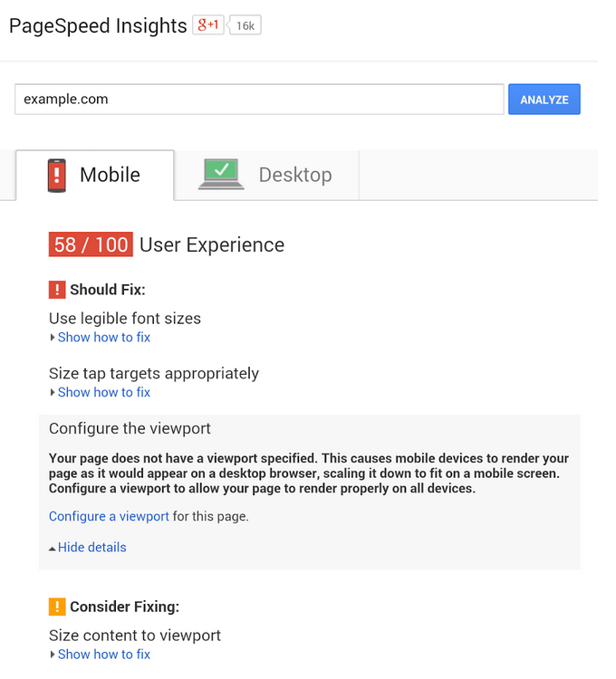Expand fix details for Size content to viewport
Screen dimensions: 616x679
pos(103,654)
